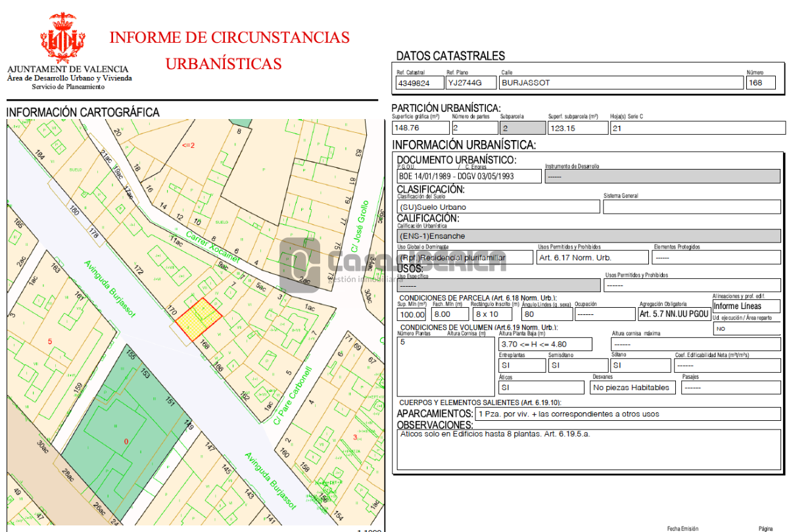The image size is (789, 532).
Task: Click the Ud. ejecución field showing NO
Action: (x=747, y=328)
